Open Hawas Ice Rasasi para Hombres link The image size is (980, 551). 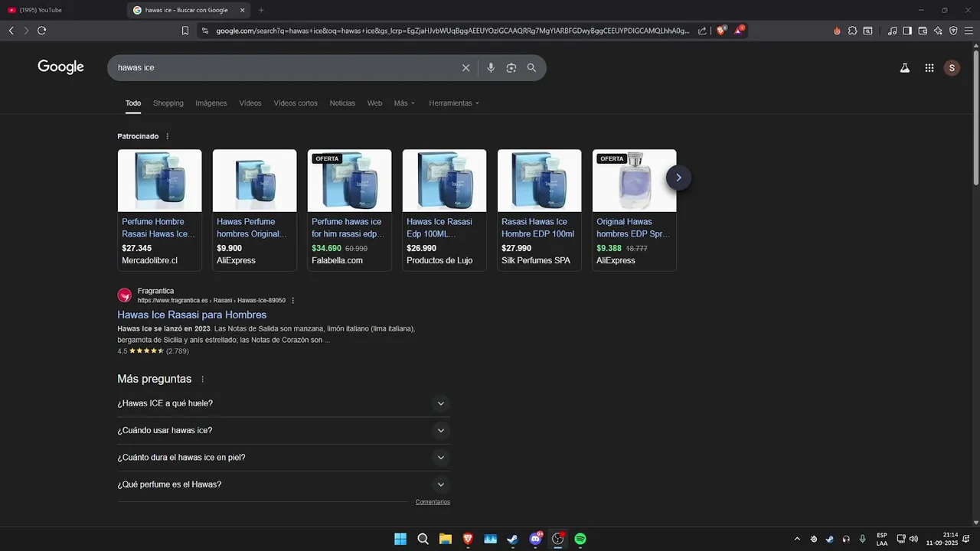[192, 315]
